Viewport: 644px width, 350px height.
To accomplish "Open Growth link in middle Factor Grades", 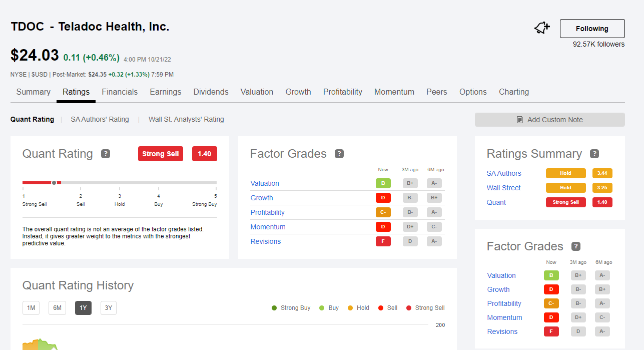I will point(262,198).
